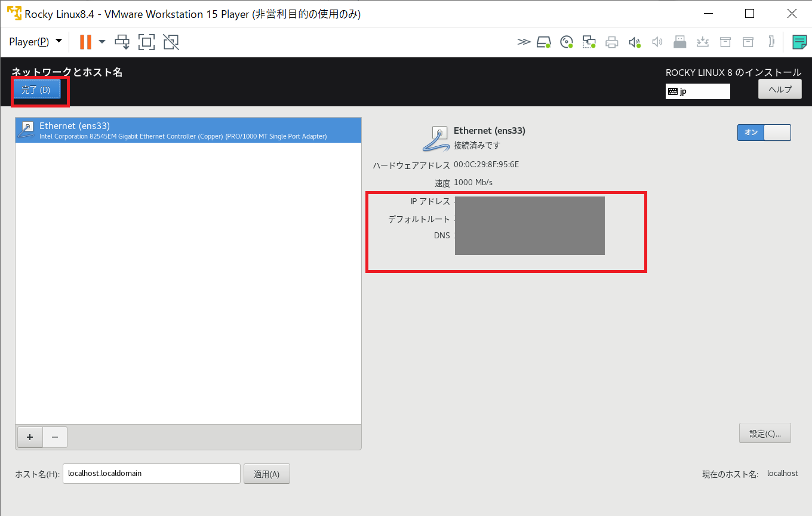Screen dimensions: 812x516
Task: Click the grayed-out speaker icon
Action: tap(657, 42)
